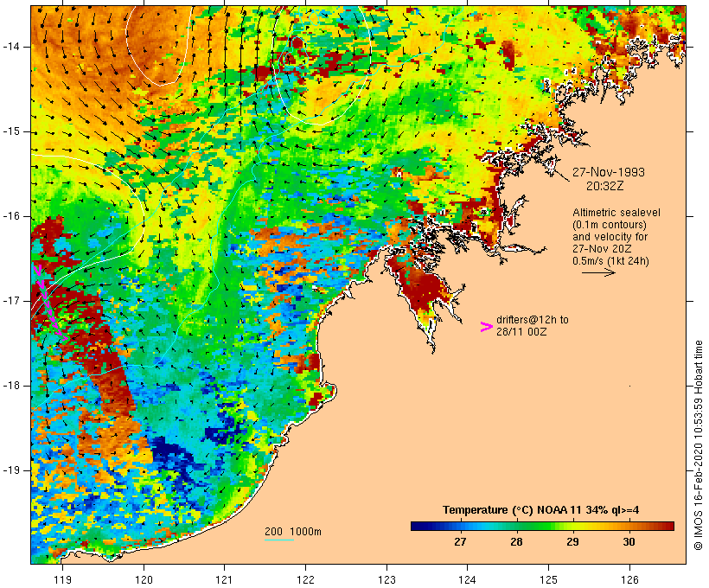The image size is (709, 588).
Task: Click longitude axis label 119
Action: point(62,579)
